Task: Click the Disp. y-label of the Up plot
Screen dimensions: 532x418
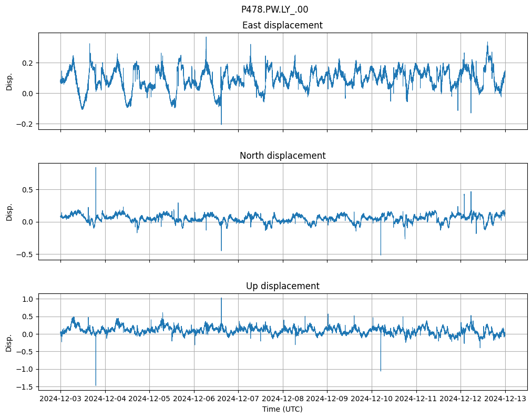Action: click(9, 342)
